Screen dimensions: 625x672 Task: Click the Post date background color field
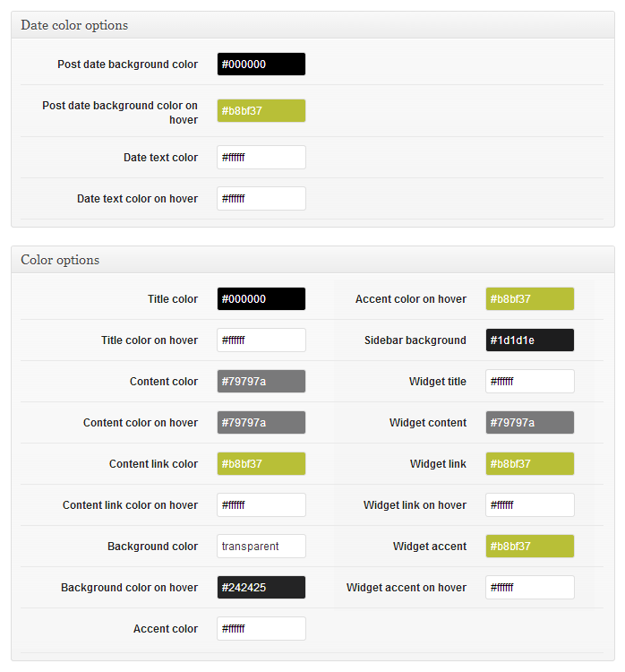point(261,65)
